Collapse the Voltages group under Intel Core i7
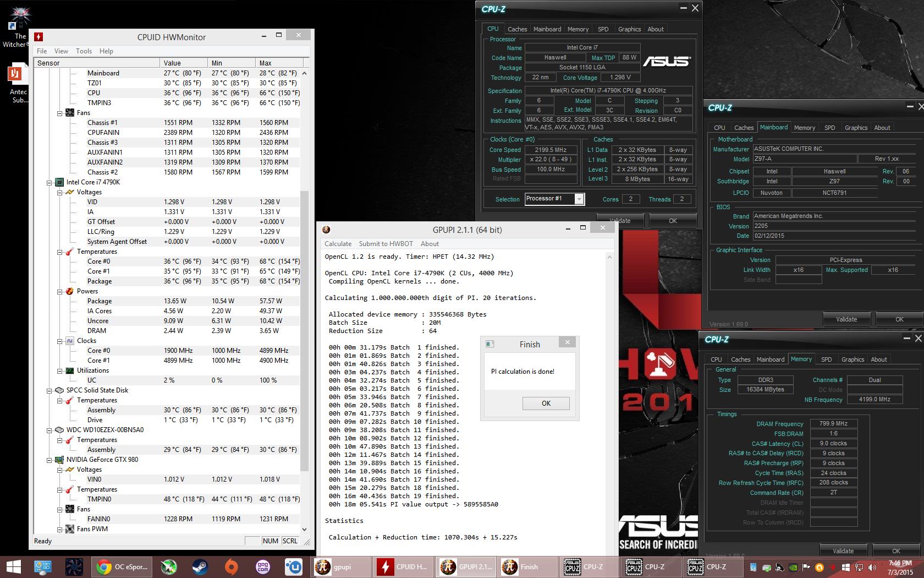Image resolution: width=924 pixels, height=578 pixels. coord(59,192)
